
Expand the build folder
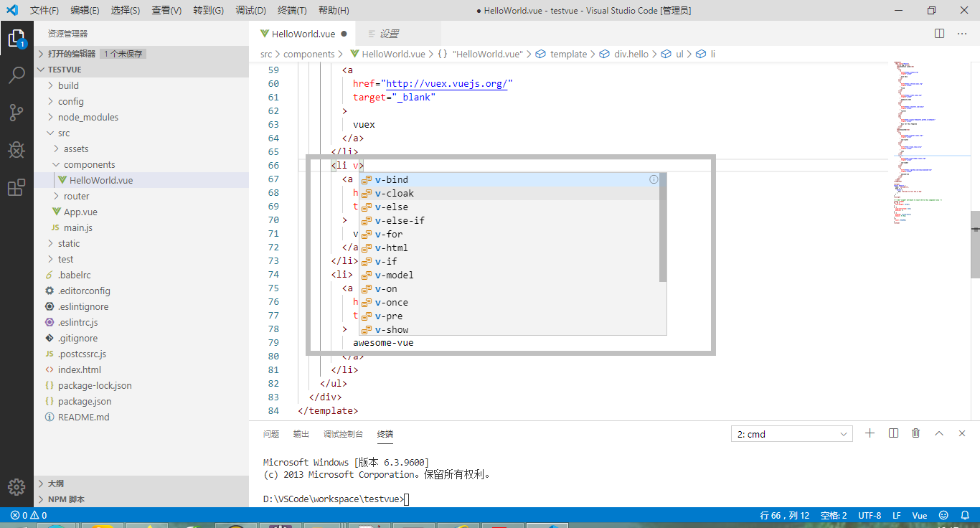141,85
